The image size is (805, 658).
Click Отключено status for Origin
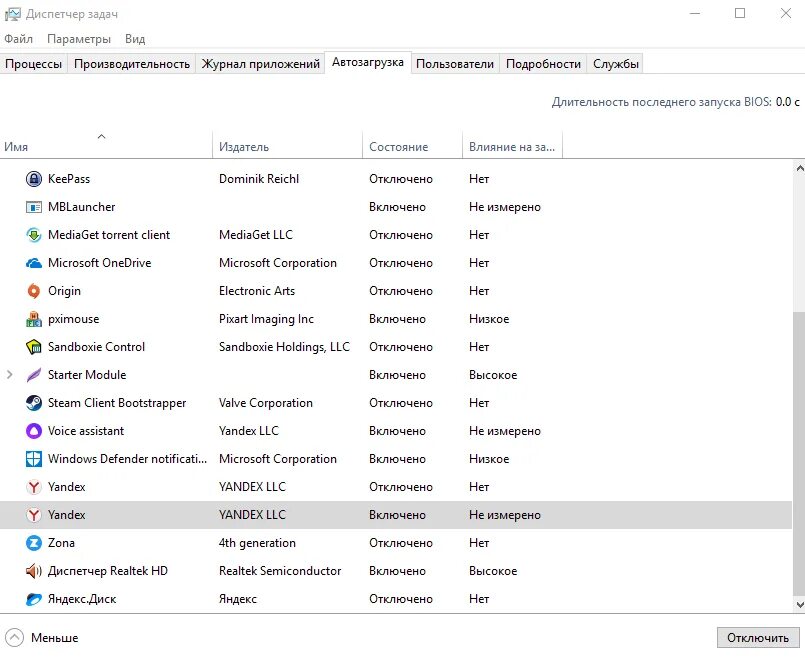point(400,291)
